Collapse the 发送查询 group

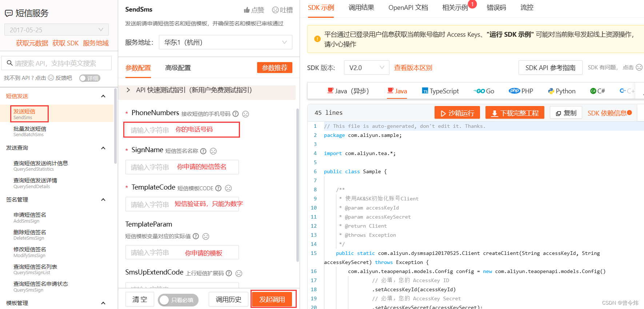tap(103, 148)
